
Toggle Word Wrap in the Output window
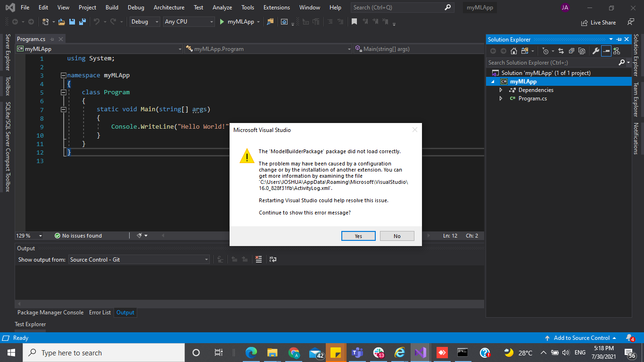coord(273,259)
